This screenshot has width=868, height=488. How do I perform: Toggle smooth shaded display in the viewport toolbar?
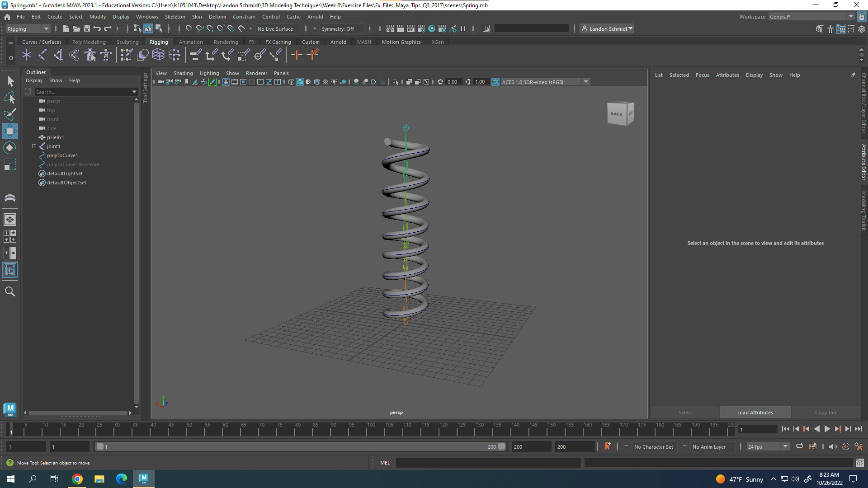299,82
